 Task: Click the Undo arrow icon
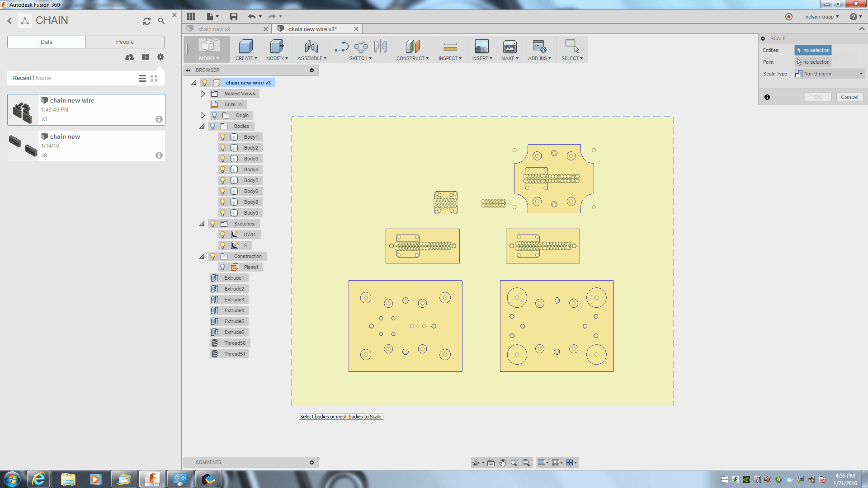pyautogui.click(x=252, y=17)
